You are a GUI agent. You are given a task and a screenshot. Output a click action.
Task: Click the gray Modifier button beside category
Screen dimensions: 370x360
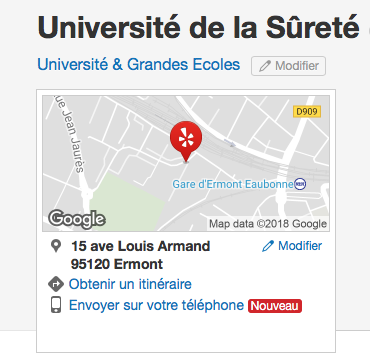point(288,66)
